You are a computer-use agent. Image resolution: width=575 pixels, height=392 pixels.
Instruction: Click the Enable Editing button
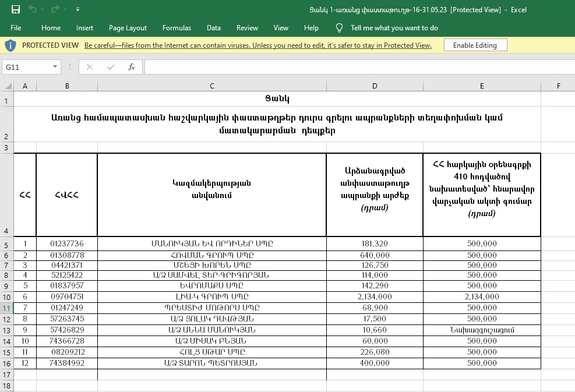475,45
